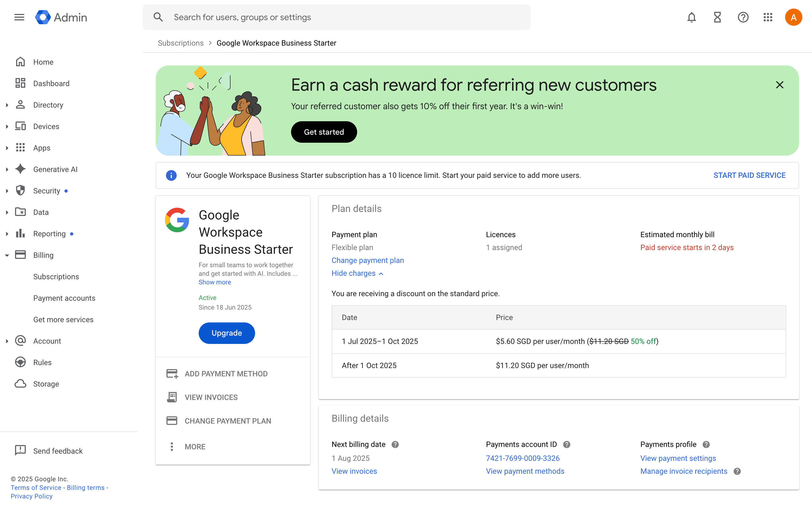Expand the Security sidebar section

coord(7,191)
